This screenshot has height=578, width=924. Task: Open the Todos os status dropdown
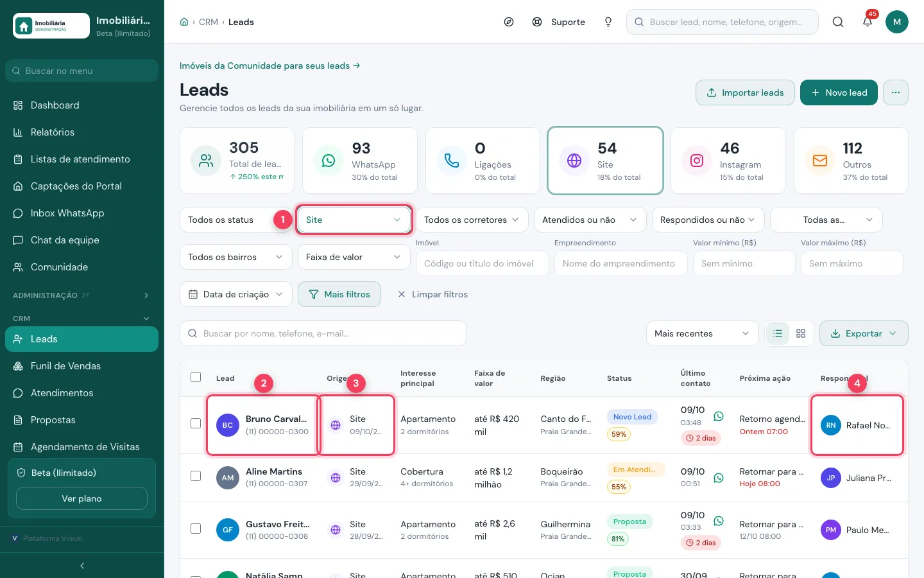[236, 220]
